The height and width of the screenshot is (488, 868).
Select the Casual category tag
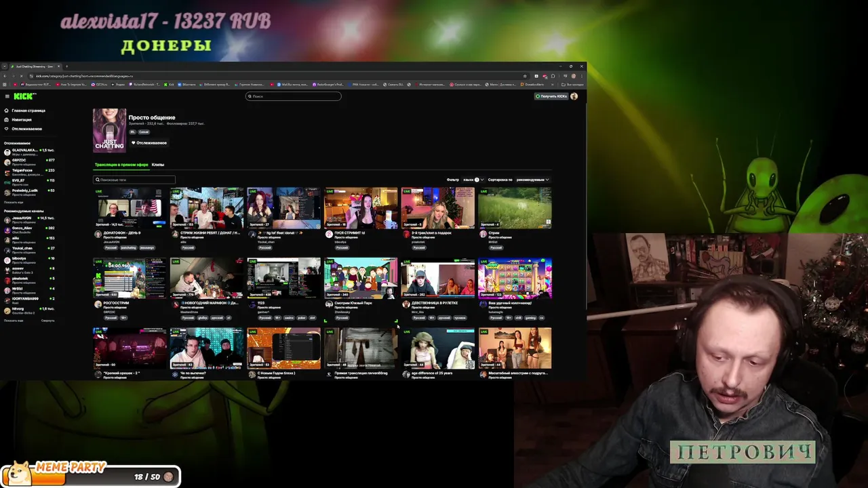click(x=144, y=131)
